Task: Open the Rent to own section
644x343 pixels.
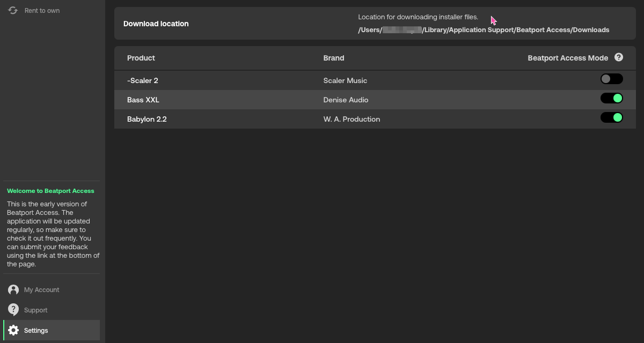Action: (x=42, y=11)
